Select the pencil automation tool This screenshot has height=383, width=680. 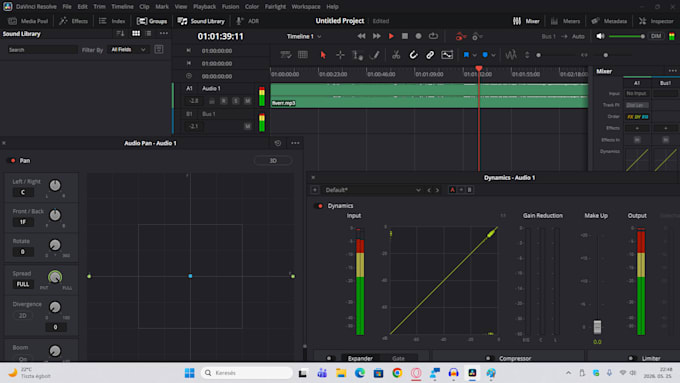pos(375,55)
